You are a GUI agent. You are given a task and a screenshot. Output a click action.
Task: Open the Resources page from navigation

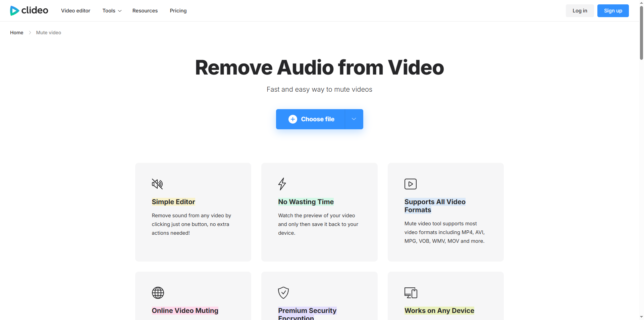[145, 10]
